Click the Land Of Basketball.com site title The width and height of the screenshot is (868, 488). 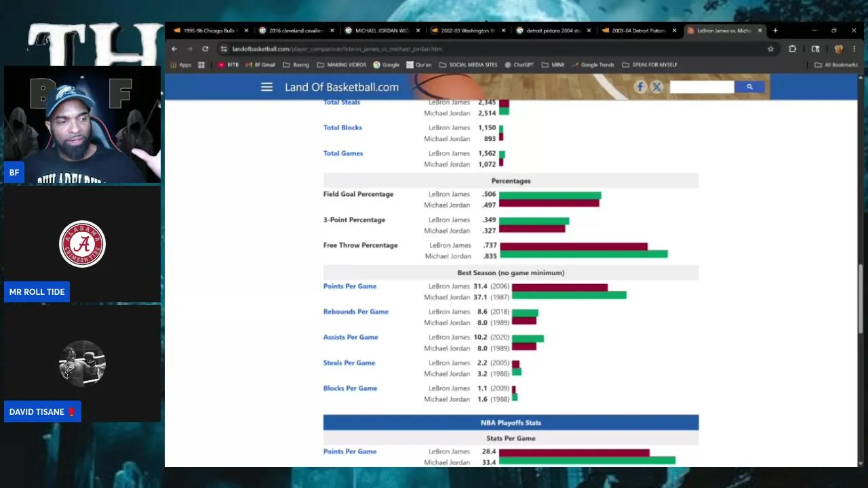point(342,87)
